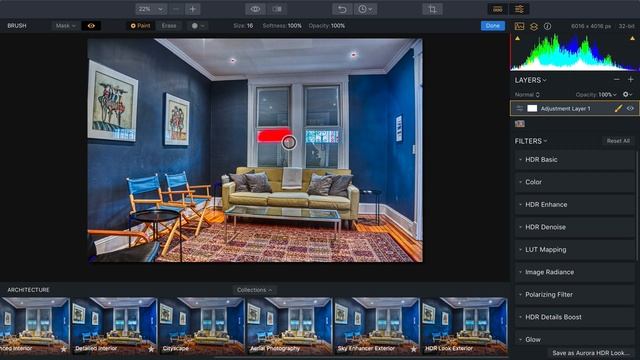
Task: Favorite Sky Enhancer Exterior preset with star
Action: tap(413, 349)
